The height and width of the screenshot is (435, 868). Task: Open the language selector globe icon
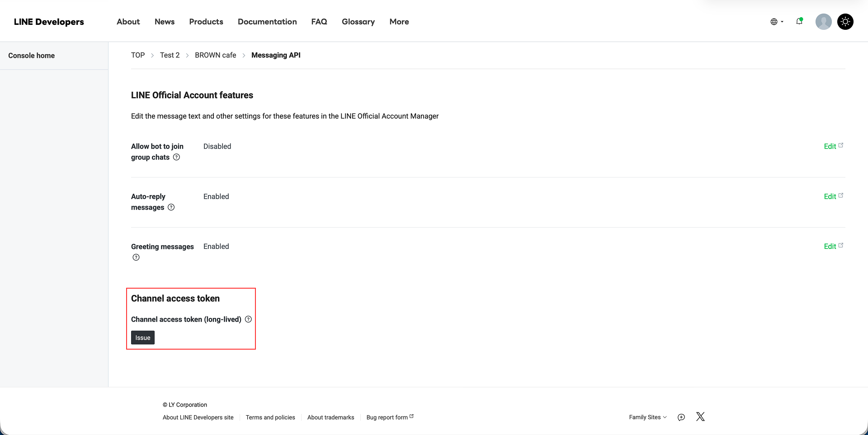coord(774,21)
